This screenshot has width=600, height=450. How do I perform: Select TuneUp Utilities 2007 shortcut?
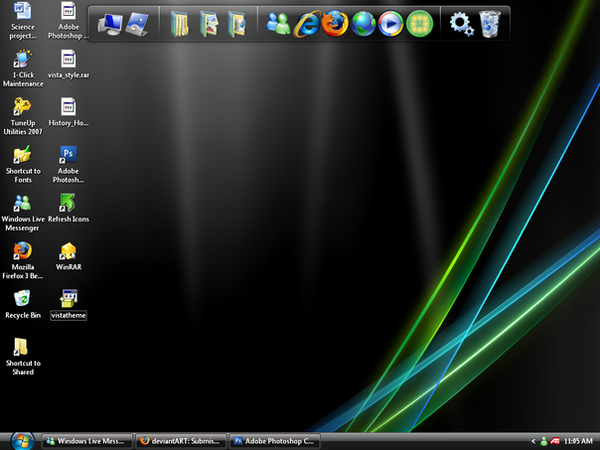23,117
